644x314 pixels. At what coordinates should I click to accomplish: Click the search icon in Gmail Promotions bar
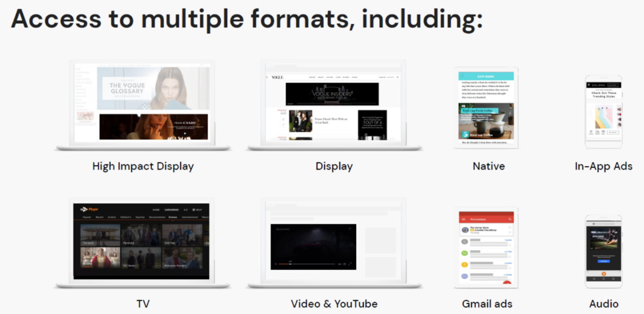click(x=510, y=219)
